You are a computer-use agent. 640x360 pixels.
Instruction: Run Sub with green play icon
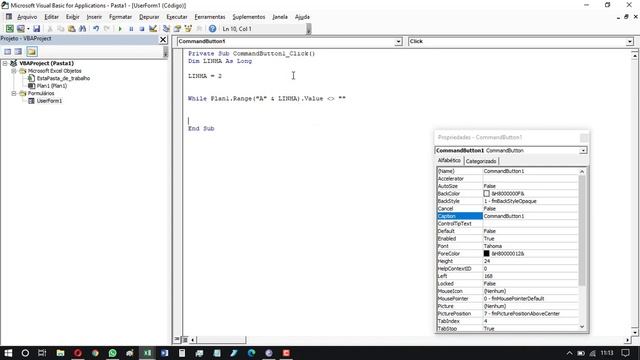pyautogui.click(x=120, y=29)
